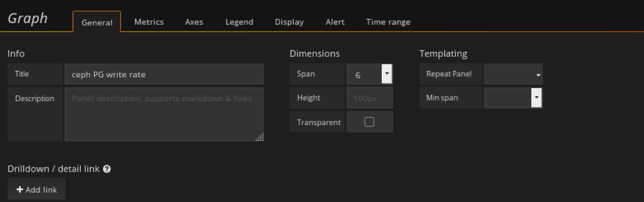Select the Display tab
The width and height of the screenshot is (644, 202).
[x=289, y=22]
